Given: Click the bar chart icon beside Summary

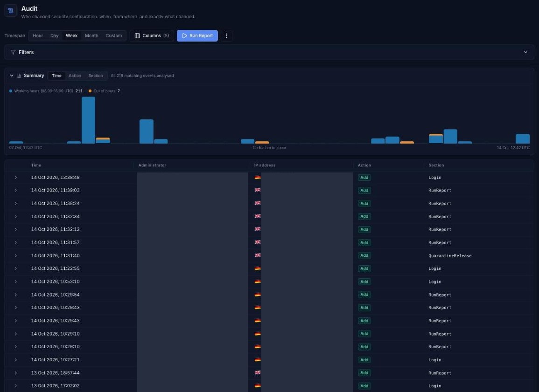Looking at the screenshot, I should [x=19, y=76].
